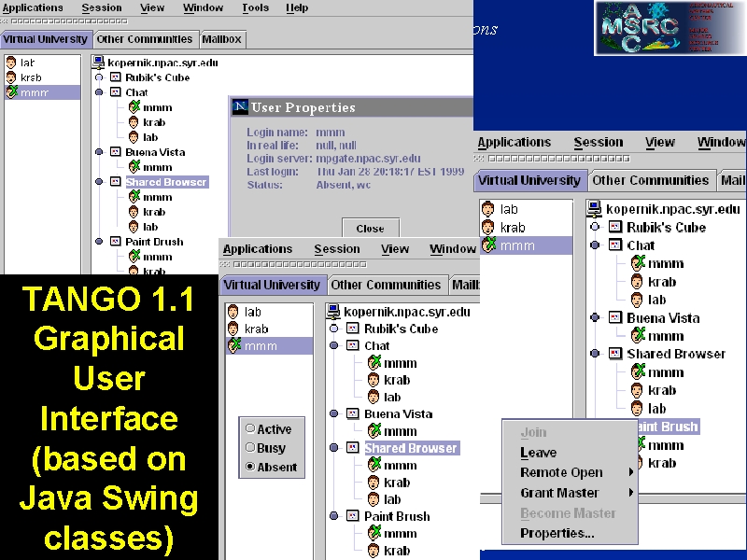Click Paint Brush application icon in status-radio window
This screenshot has height=560, width=747.
(353, 516)
